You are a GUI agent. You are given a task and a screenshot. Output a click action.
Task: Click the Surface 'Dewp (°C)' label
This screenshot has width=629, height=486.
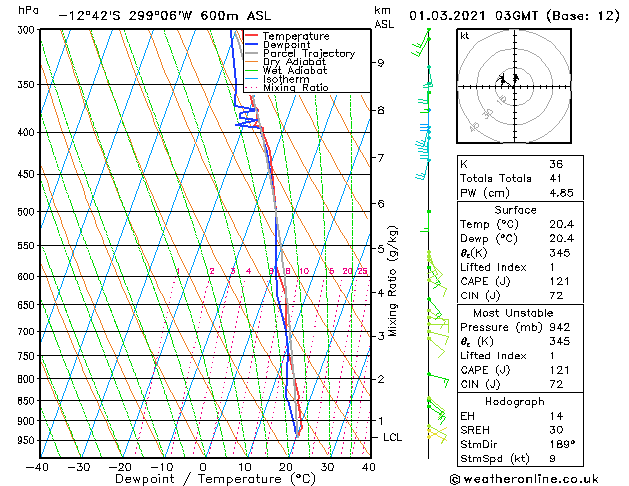(489, 239)
